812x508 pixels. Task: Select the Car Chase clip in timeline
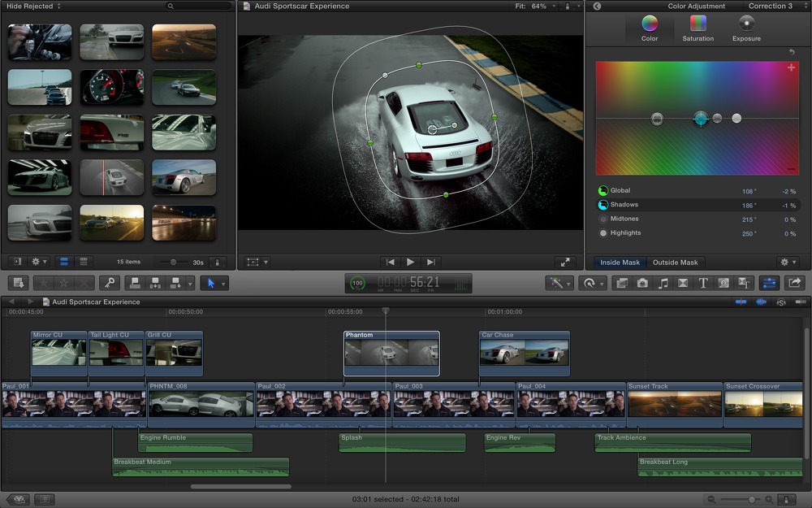pyautogui.click(x=525, y=353)
